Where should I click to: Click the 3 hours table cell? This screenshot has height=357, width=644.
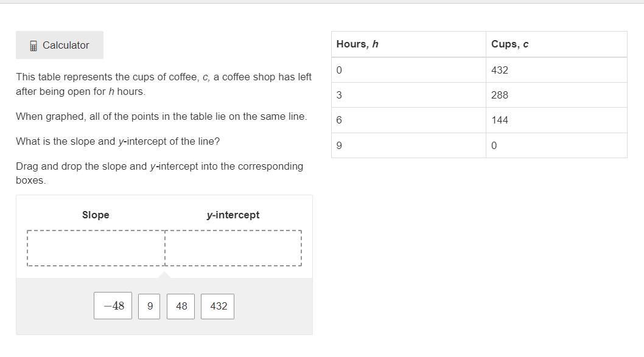pos(339,95)
